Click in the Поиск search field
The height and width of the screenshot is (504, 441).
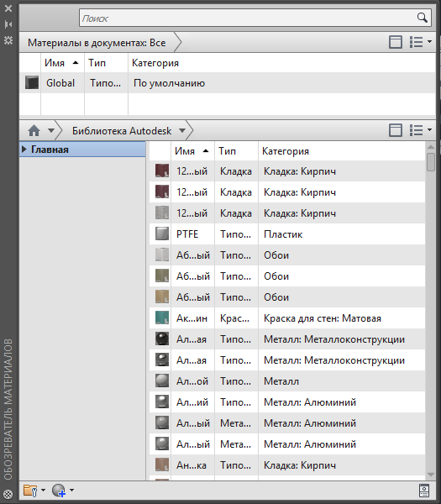[x=248, y=18]
